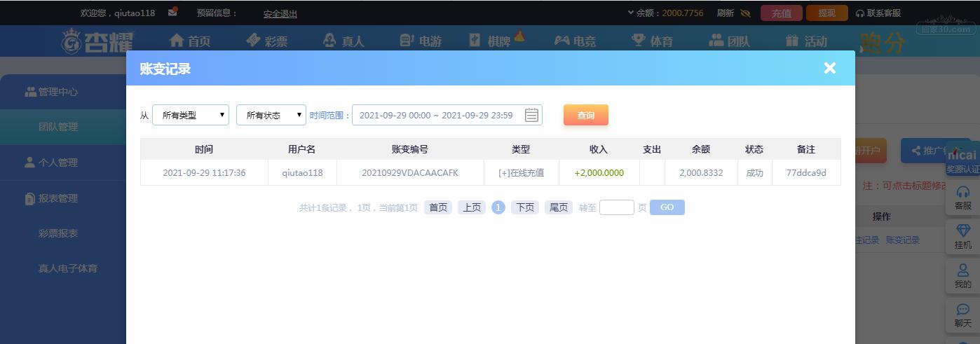Click the GO page jump button
Image resolution: width=980 pixels, height=344 pixels.
pyautogui.click(x=667, y=207)
